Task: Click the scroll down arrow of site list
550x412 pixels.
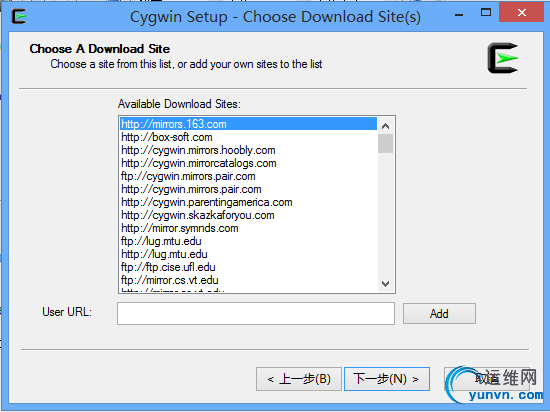Action: pyautogui.click(x=385, y=283)
